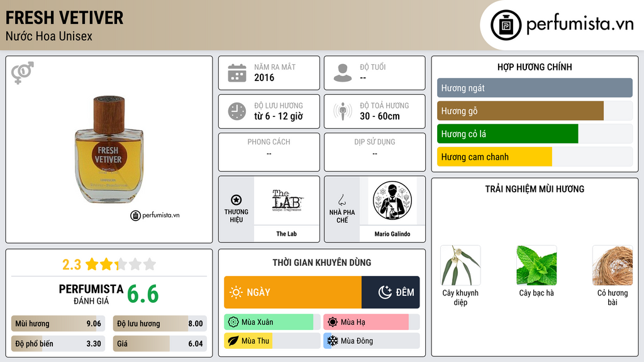Click the Nước Hoa Unisex subtitle
The width and height of the screenshot is (644, 362).
tap(49, 36)
